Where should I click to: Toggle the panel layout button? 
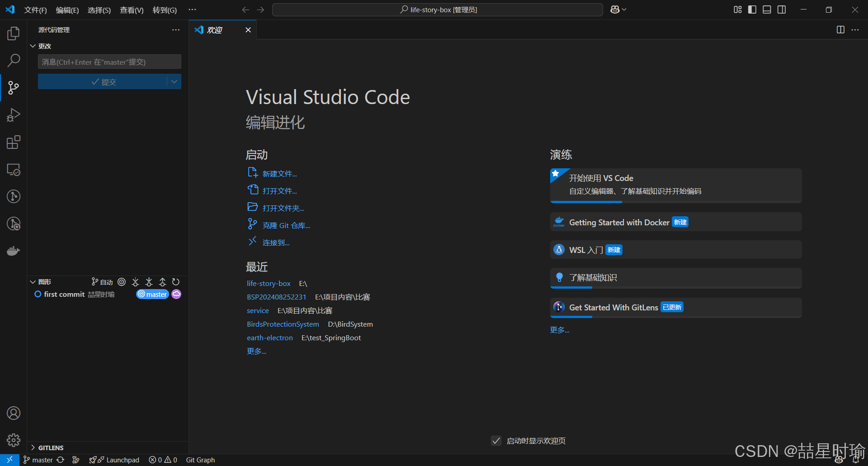[x=767, y=10]
